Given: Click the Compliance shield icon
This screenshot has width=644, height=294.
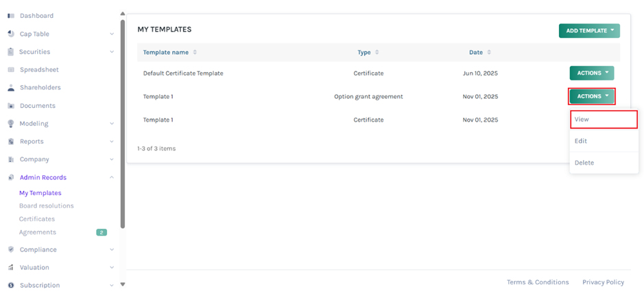Looking at the screenshot, I should [x=11, y=250].
